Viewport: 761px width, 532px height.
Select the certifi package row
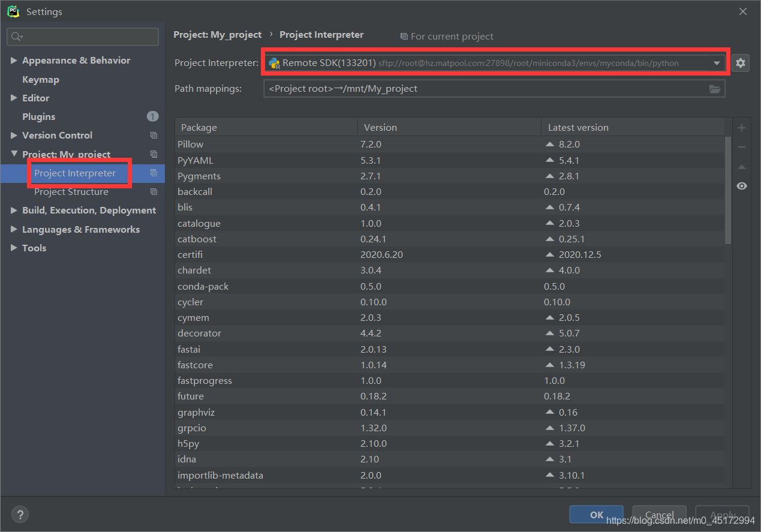[449, 255]
